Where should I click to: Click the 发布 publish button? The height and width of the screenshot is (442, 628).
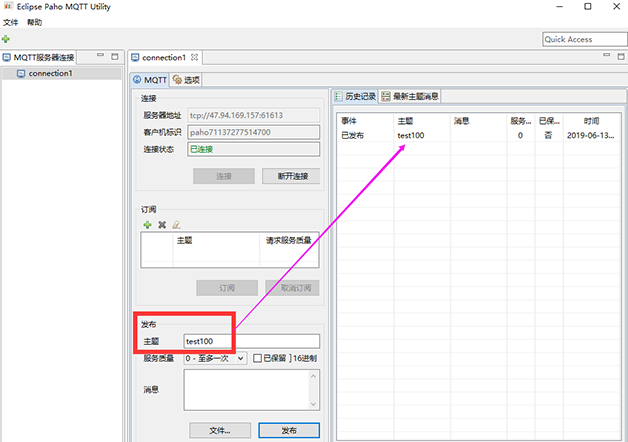pos(289,430)
